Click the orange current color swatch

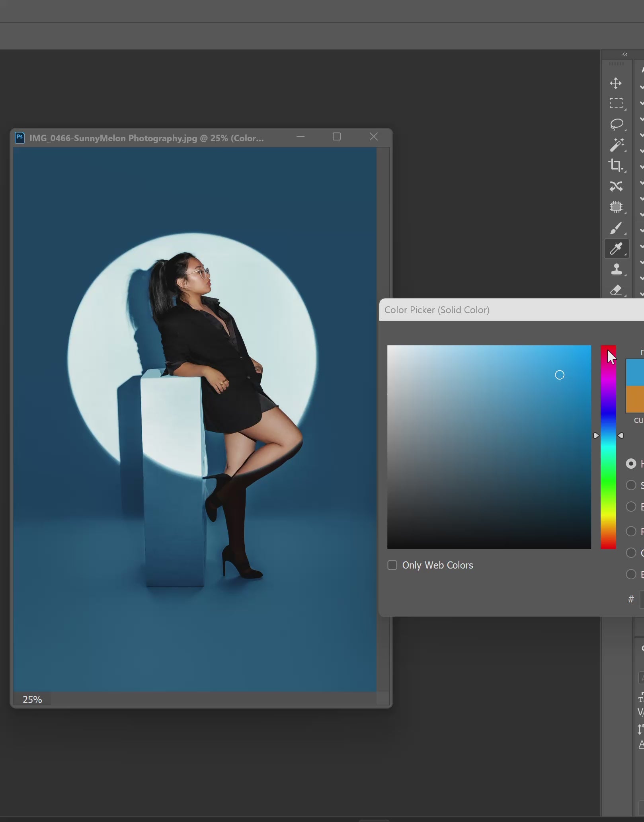tap(635, 399)
